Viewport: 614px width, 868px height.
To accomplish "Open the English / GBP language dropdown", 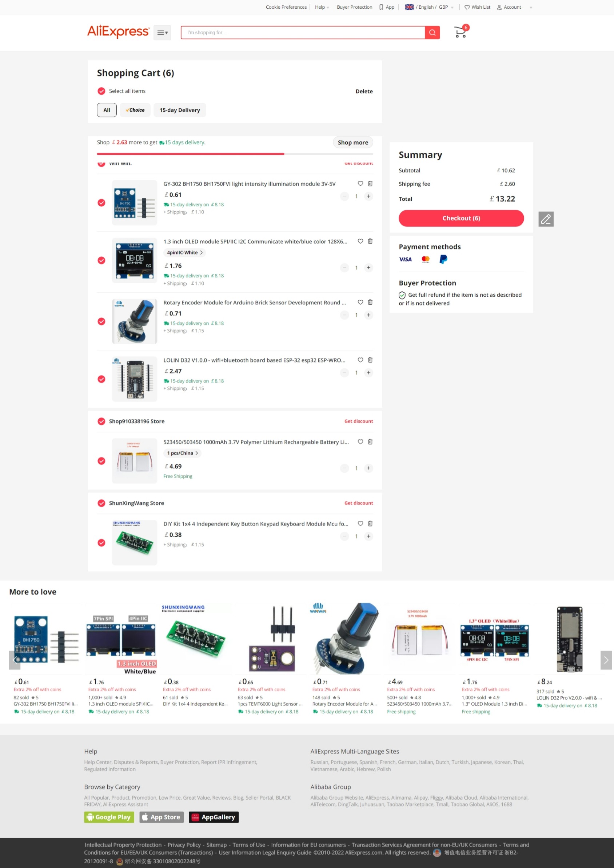I will 429,7.
